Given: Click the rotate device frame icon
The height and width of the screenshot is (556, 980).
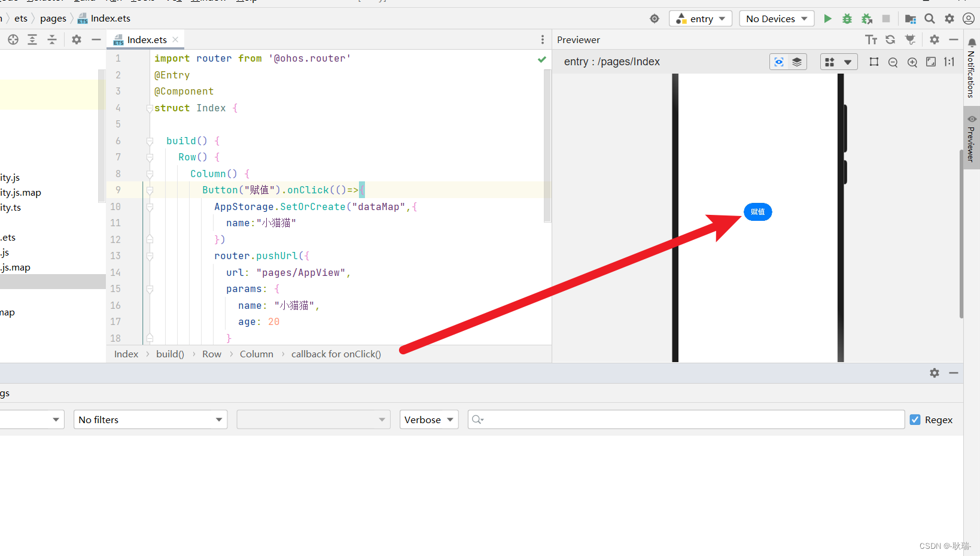Looking at the screenshot, I should 874,62.
